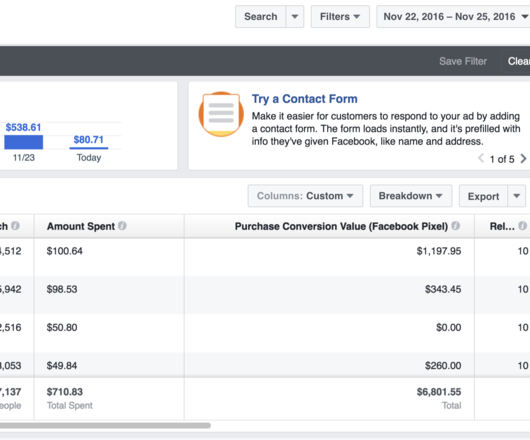This screenshot has height=440, width=530.
Task: Click the horizontal scrollbar under the table
Action: click(105, 425)
